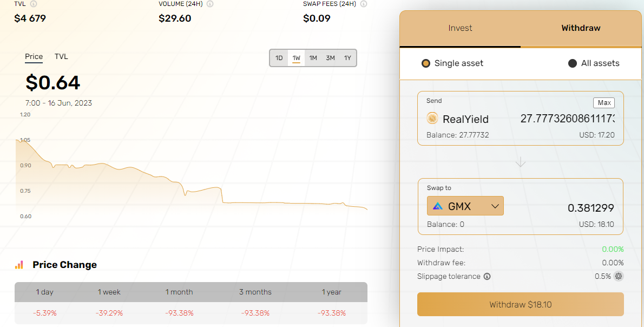Set chart range to 1Y
The image size is (644, 327).
[x=347, y=58]
